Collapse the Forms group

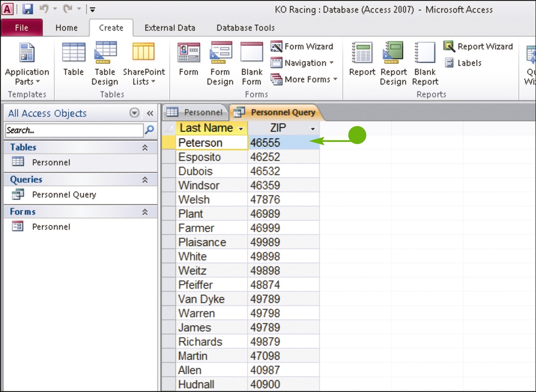[145, 212]
